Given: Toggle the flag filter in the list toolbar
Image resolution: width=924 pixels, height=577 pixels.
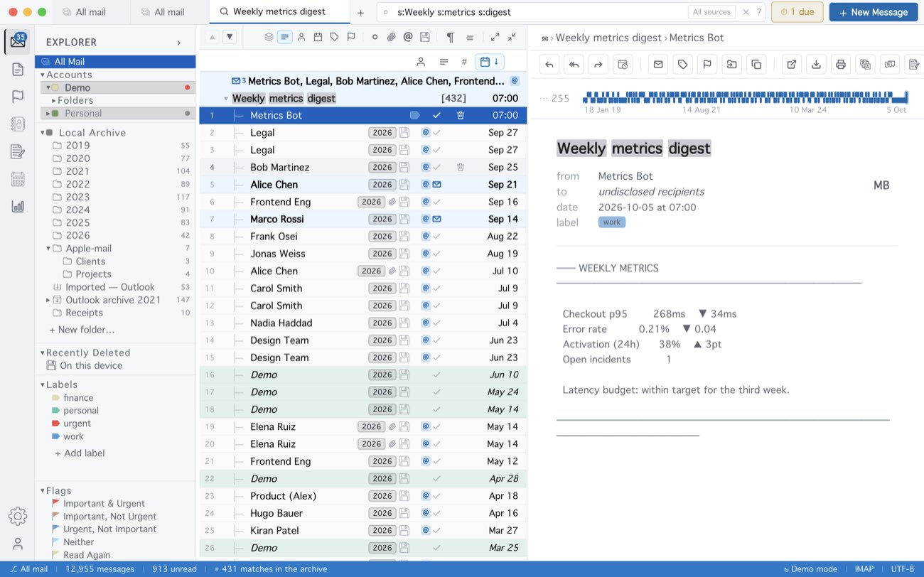Looking at the screenshot, I should tap(351, 37).
